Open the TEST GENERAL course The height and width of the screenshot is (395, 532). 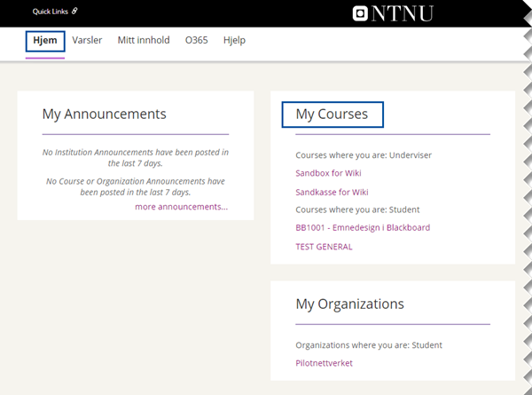[324, 247]
